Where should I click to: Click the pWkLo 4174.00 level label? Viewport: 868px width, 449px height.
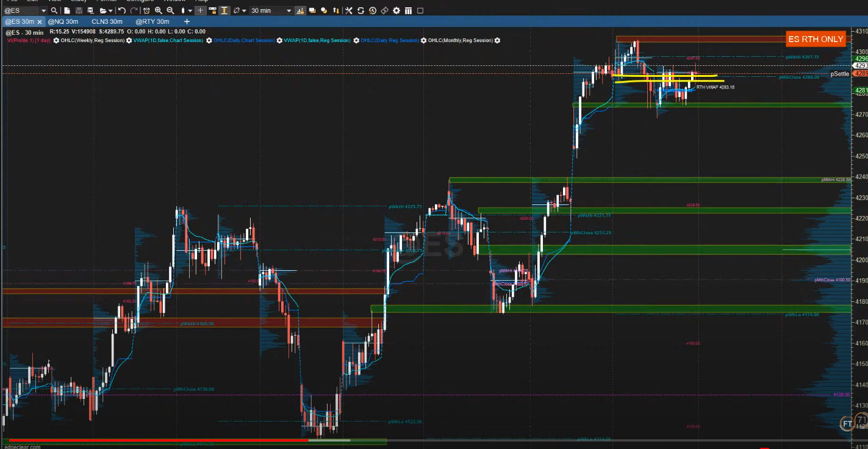(802, 314)
